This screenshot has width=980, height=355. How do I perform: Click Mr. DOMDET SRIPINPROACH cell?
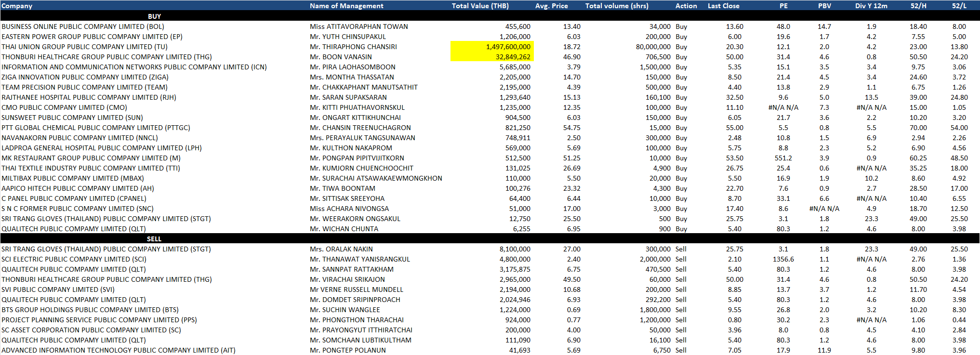(x=355, y=300)
